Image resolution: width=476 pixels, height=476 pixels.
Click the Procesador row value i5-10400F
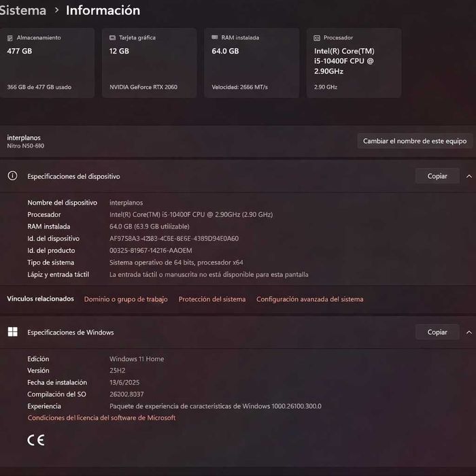191,214
